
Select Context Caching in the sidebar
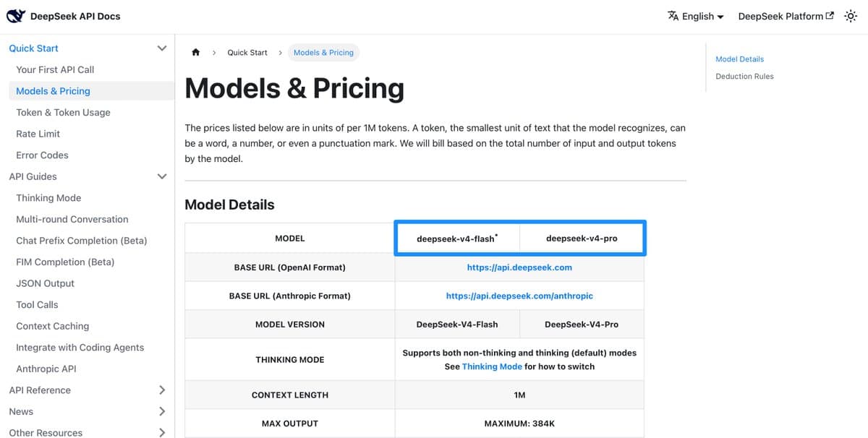pos(52,326)
